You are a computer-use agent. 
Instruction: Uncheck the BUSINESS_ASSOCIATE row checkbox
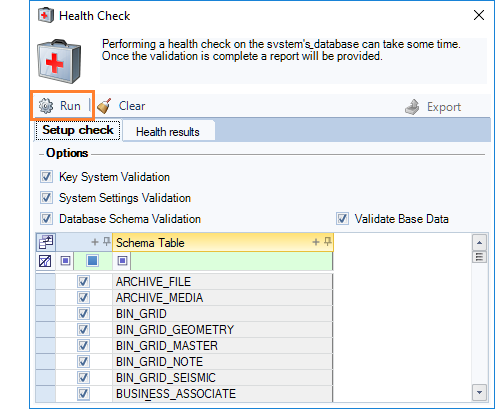click(83, 393)
